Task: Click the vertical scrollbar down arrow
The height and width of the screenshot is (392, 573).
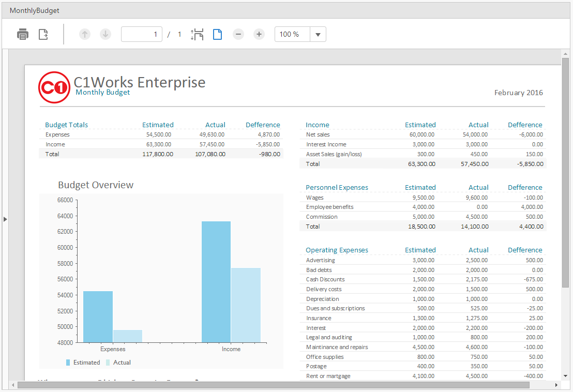Action: pos(565,376)
